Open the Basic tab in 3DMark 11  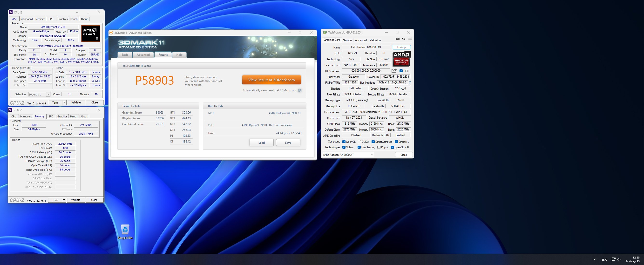125,55
